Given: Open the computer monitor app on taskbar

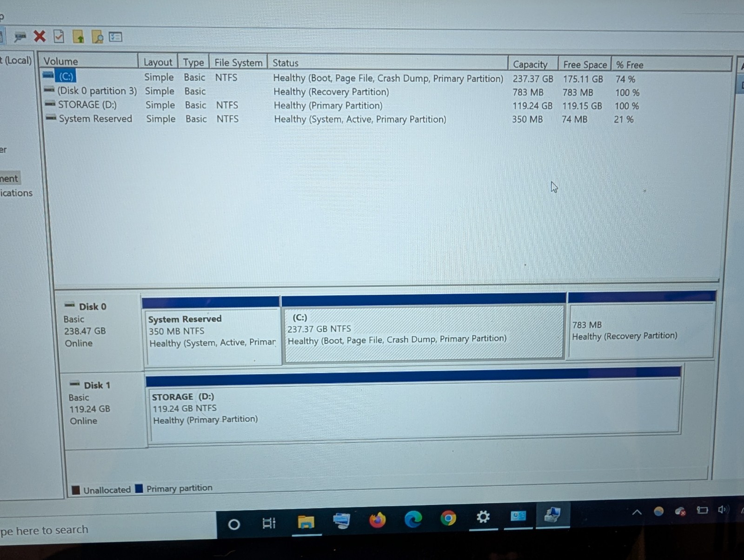Looking at the screenshot, I should click(x=342, y=520).
